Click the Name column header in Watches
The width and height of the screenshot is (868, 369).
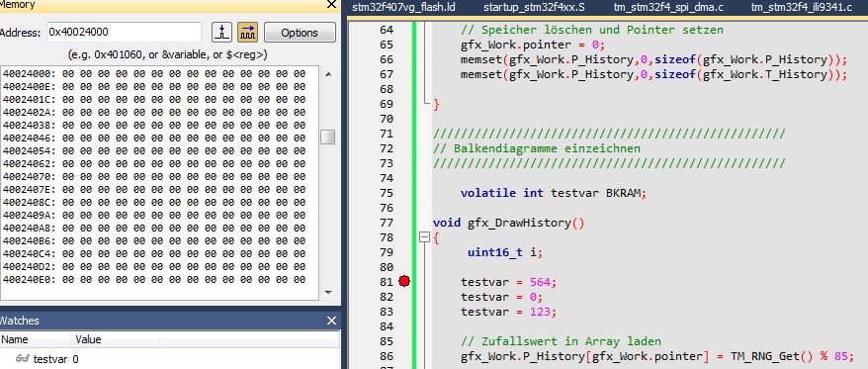(36, 339)
